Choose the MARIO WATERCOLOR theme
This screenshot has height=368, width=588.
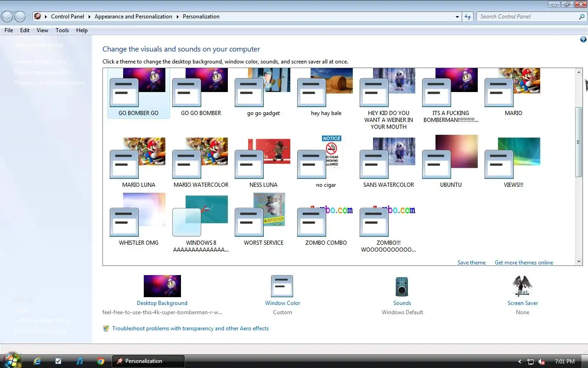201,162
